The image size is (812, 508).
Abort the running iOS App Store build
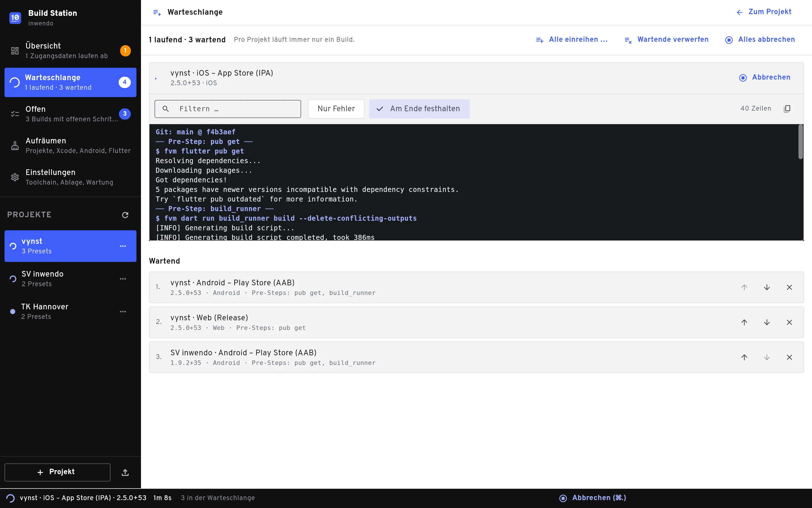765,78
